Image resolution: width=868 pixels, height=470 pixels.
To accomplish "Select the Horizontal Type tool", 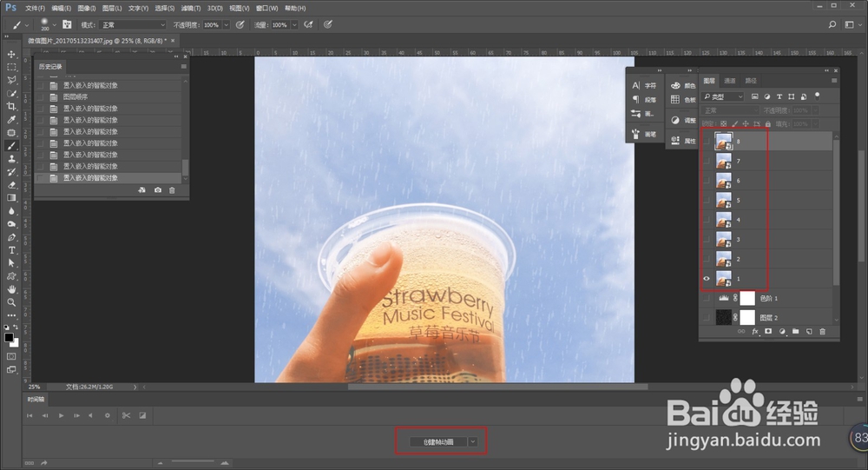I will click(11, 250).
